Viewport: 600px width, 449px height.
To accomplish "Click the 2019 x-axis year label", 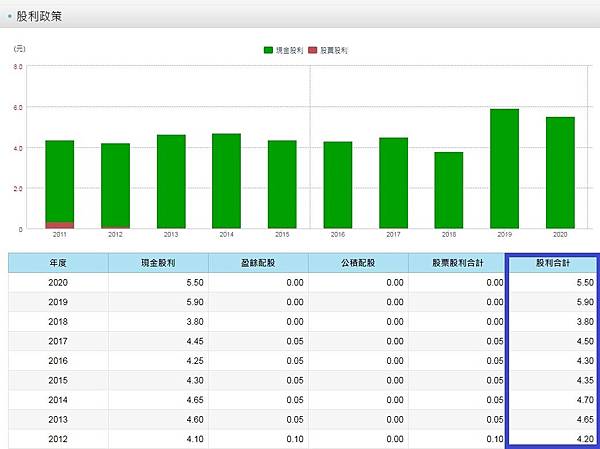I will pos(504,235).
